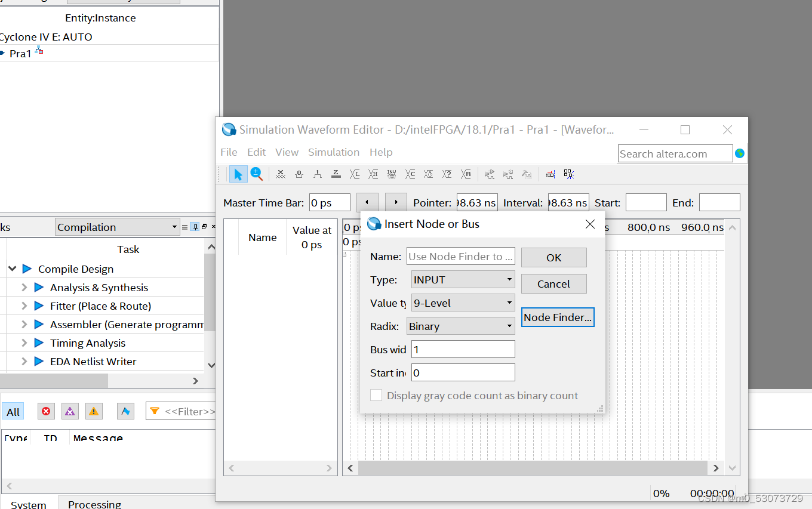
Task: Set High Impedance (Z) value
Action: pos(336,174)
